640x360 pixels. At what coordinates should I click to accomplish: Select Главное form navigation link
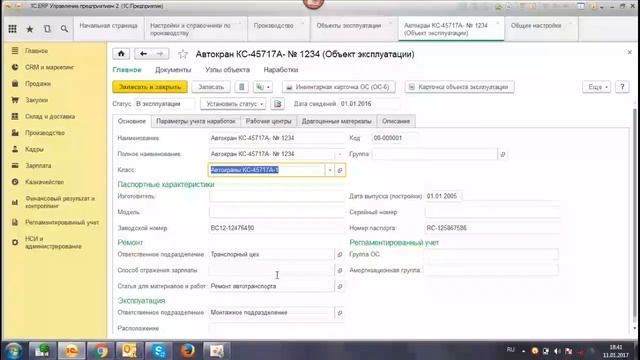pyautogui.click(x=127, y=70)
